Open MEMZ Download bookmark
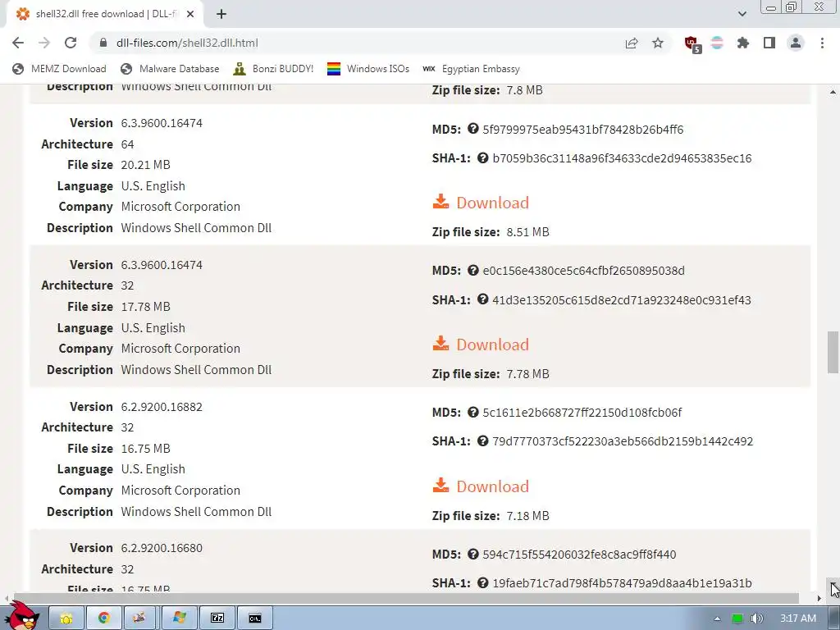 (x=59, y=69)
